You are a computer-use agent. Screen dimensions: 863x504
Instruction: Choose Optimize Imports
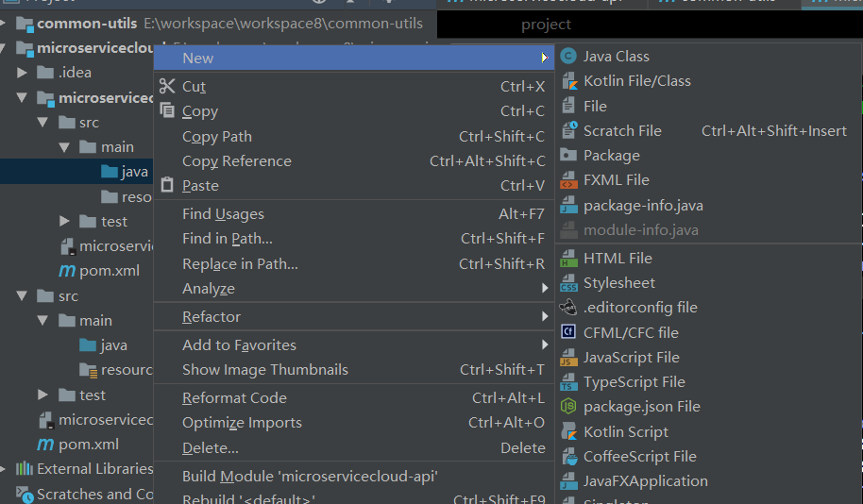(354, 423)
